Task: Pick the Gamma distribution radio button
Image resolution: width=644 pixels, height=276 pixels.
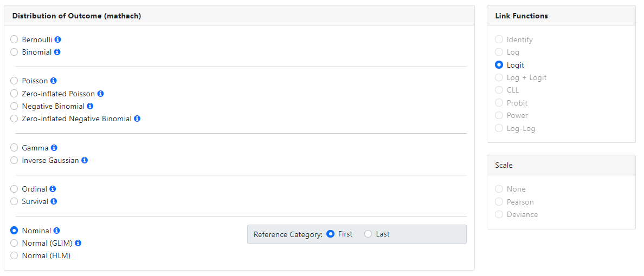Action: (x=14, y=148)
